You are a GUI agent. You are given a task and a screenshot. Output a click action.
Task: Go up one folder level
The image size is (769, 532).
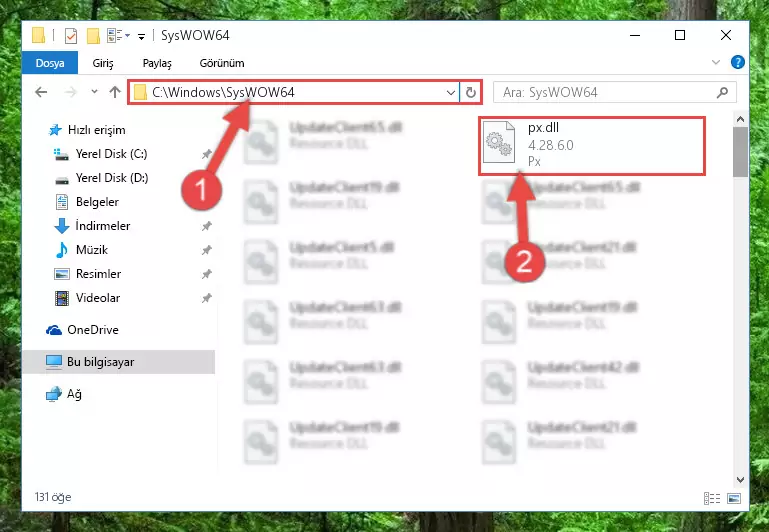coord(115,92)
